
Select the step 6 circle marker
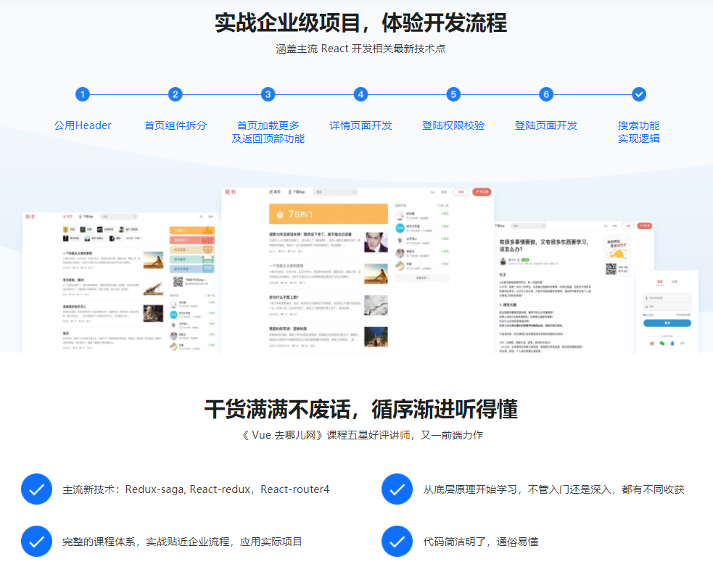[x=546, y=94]
